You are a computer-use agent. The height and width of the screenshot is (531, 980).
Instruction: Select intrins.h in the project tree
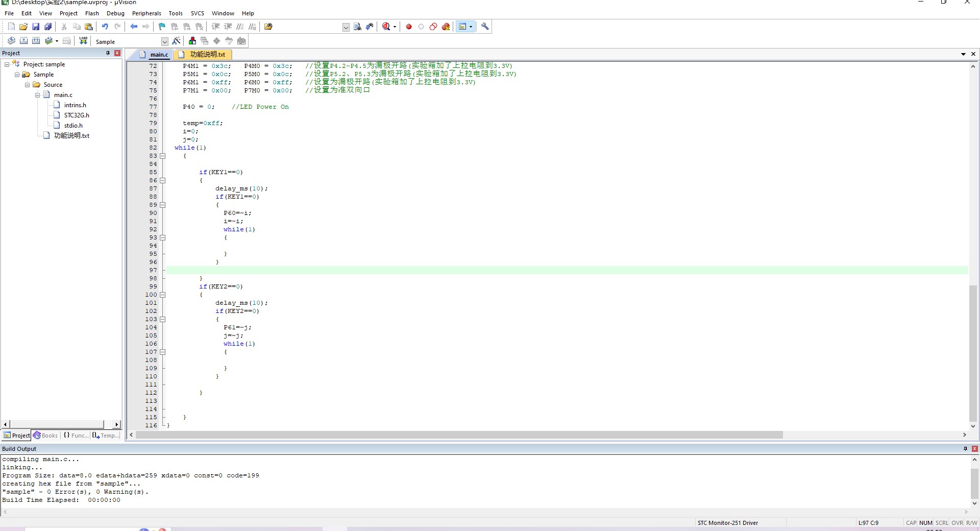(x=75, y=105)
